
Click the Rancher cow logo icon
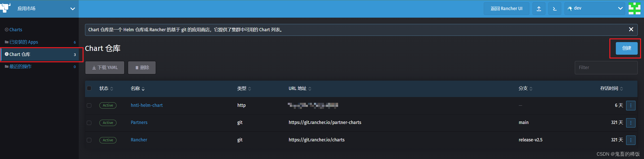(x=5, y=8)
